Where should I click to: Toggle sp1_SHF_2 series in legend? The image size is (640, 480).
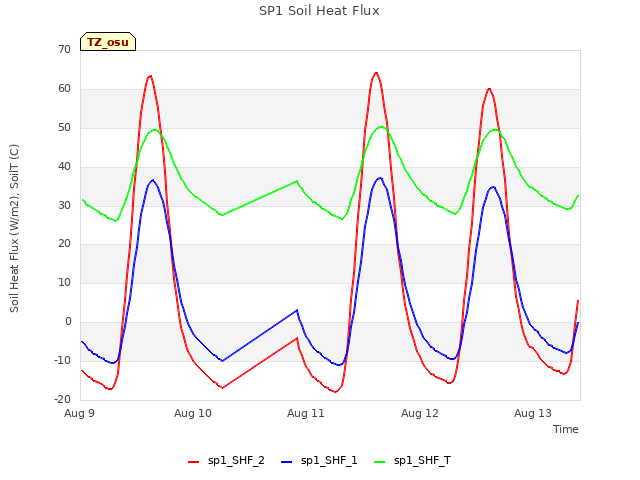pos(226,461)
